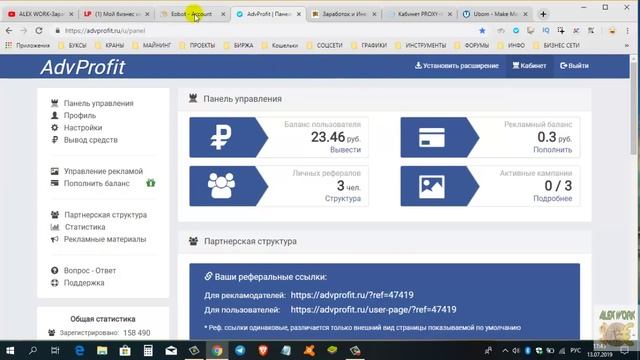Click Кабинет in header
This screenshot has width=640, height=360.
[529, 66]
